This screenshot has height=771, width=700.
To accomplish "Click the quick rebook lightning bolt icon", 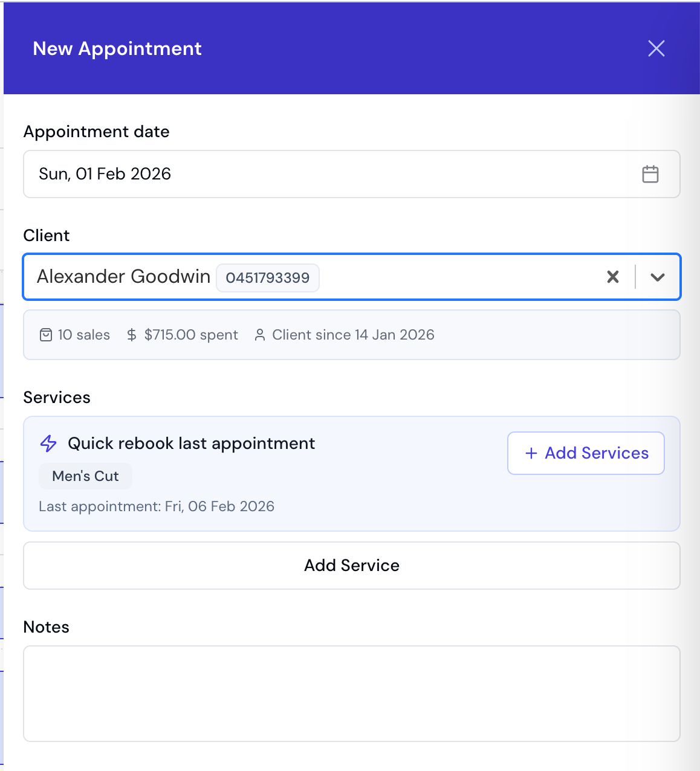I will point(48,443).
